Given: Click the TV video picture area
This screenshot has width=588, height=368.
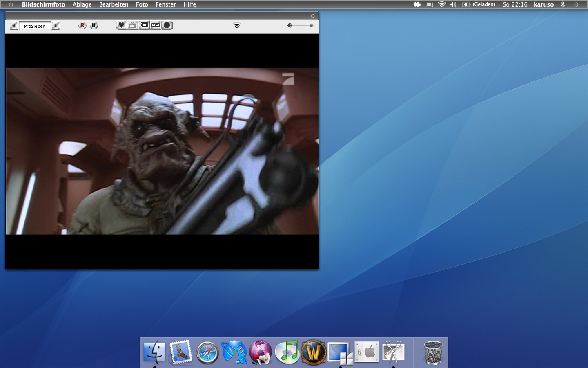Looking at the screenshot, I should 162,151.
